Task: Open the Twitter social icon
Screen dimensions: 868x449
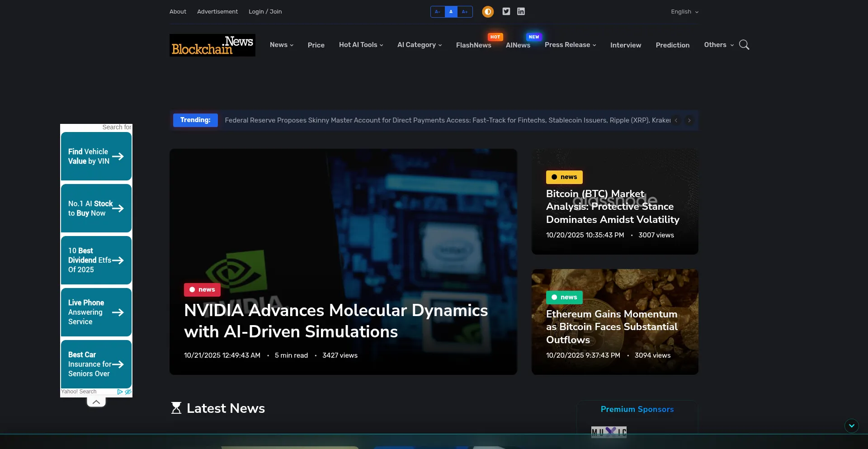Action: pyautogui.click(x=506, y=12)
